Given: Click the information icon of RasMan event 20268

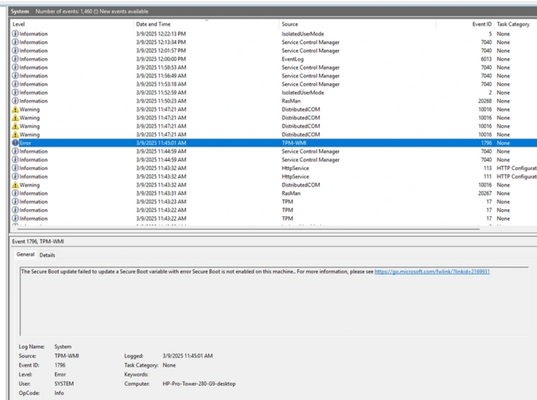Looking at the screenshot, I should click(15, 101).
